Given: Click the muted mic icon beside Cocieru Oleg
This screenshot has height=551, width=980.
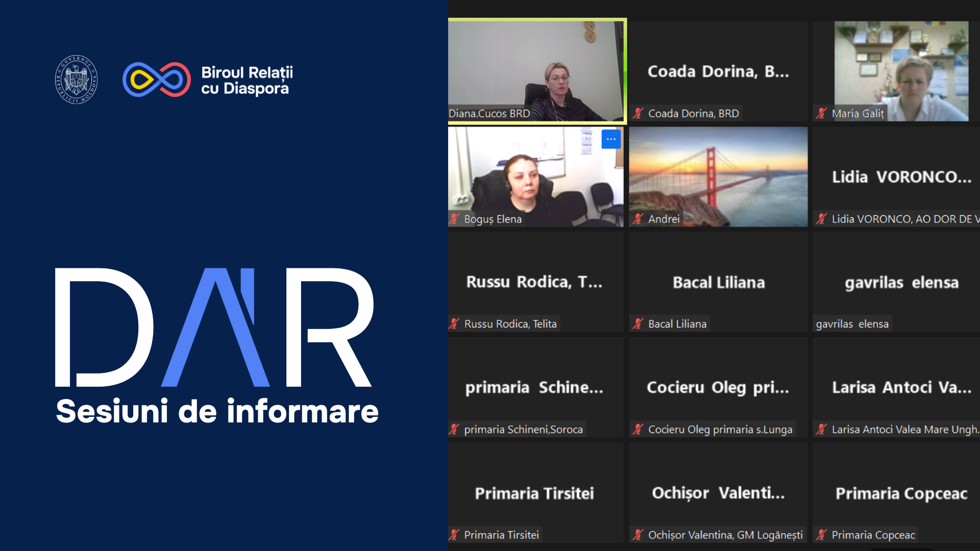Looking at the screenshot, I should click(638, 429).
